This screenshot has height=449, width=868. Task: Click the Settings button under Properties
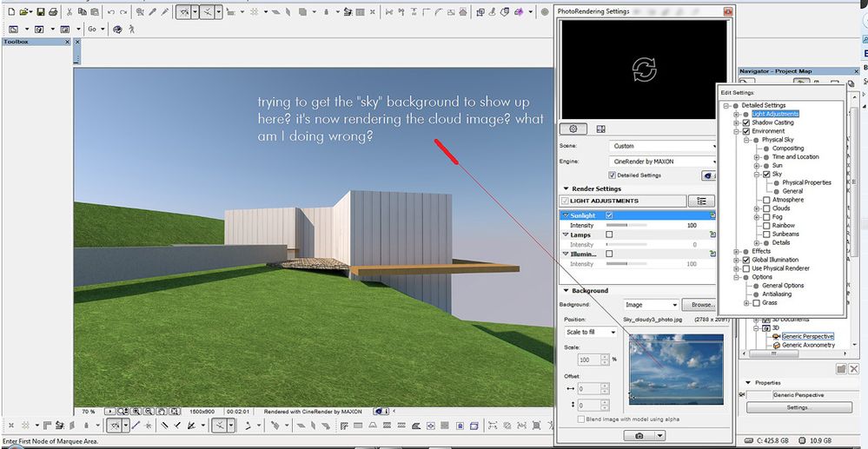click(x=798, y=406)
